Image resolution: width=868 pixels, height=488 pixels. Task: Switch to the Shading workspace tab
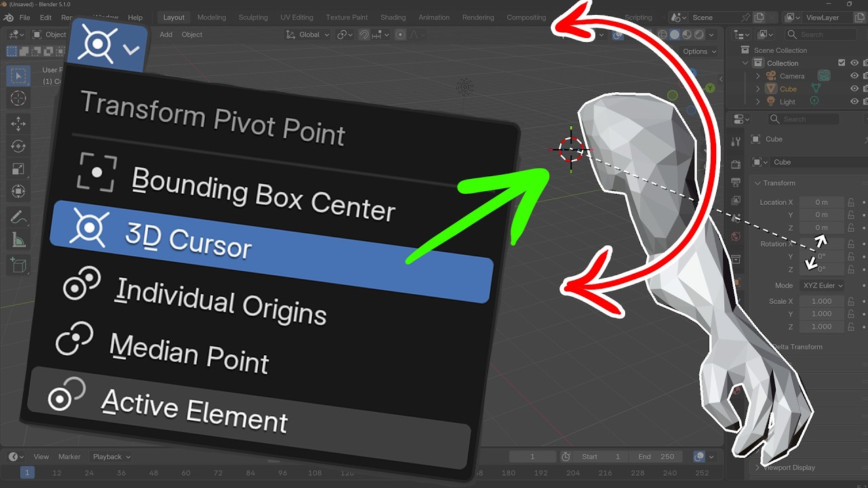click(x=393, y=17)
